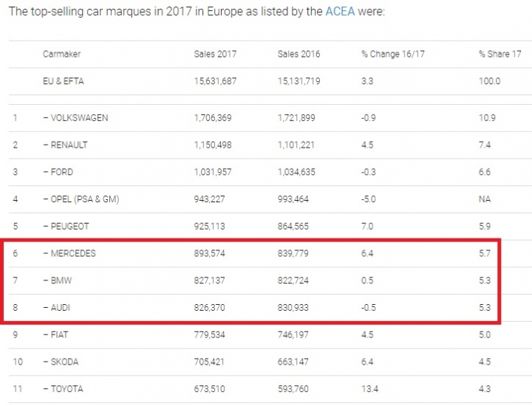
Task: Click the Carmaker column header
Action: (62, 54)
